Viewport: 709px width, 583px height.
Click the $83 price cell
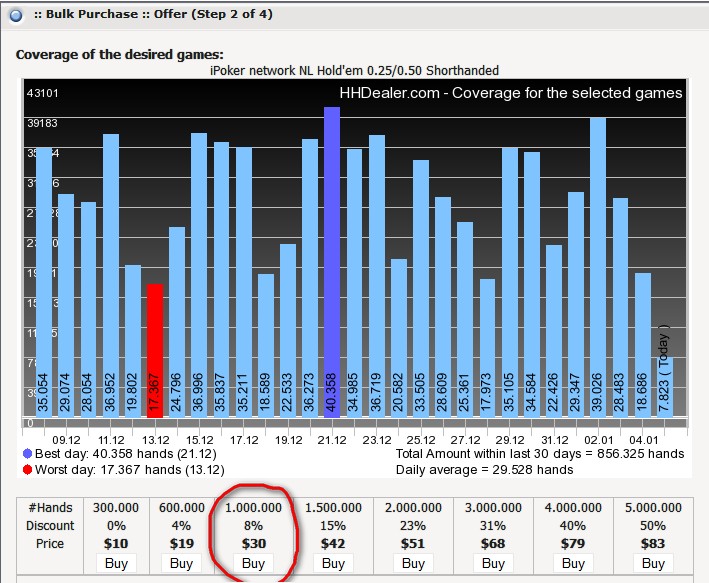(x=653, y=543)
